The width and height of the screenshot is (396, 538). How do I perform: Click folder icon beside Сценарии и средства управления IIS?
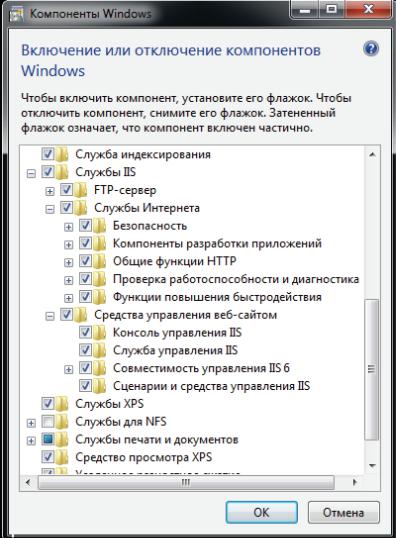point(100,386)
